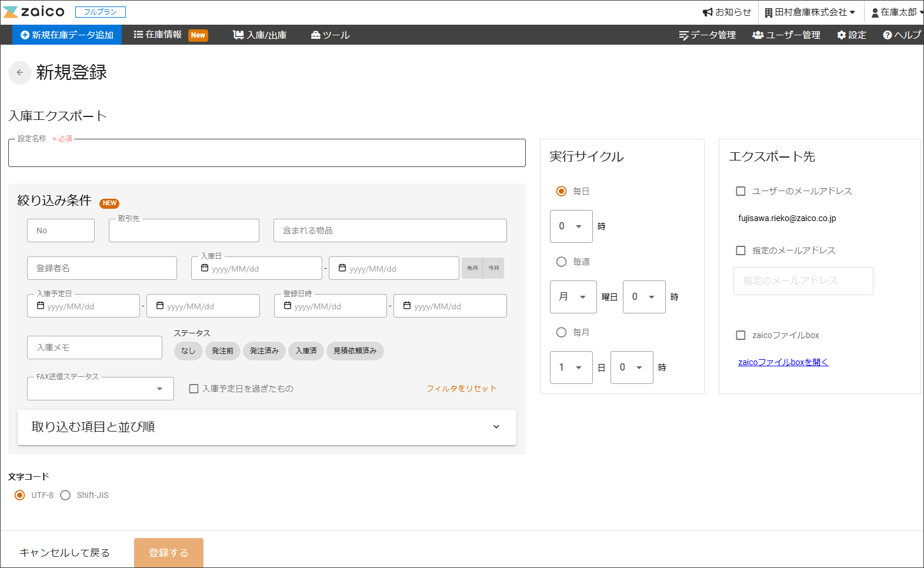Click the 登録する button
The height and width of the screenshot is (568, 924).
coord(168,553)
